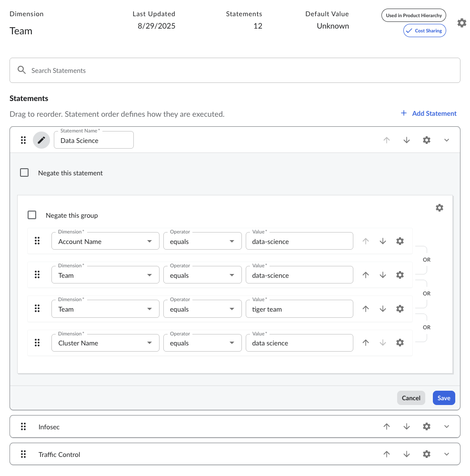Image resolution: width=470 pixels, height=476 pixels.
Task: Check Negate this statement checkbox
Action: [24, 172]
